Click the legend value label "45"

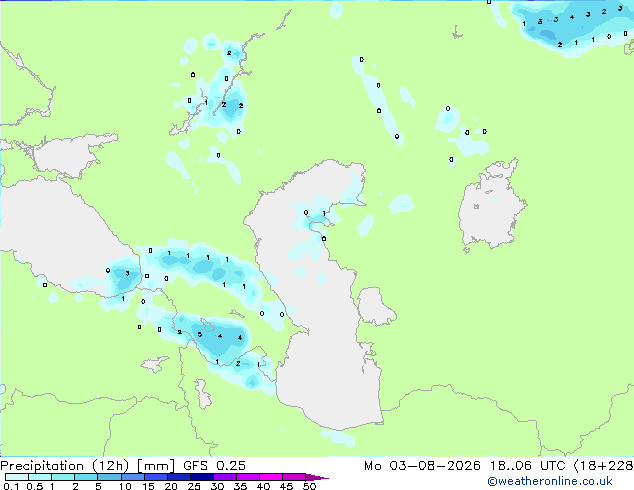point(286,486)
